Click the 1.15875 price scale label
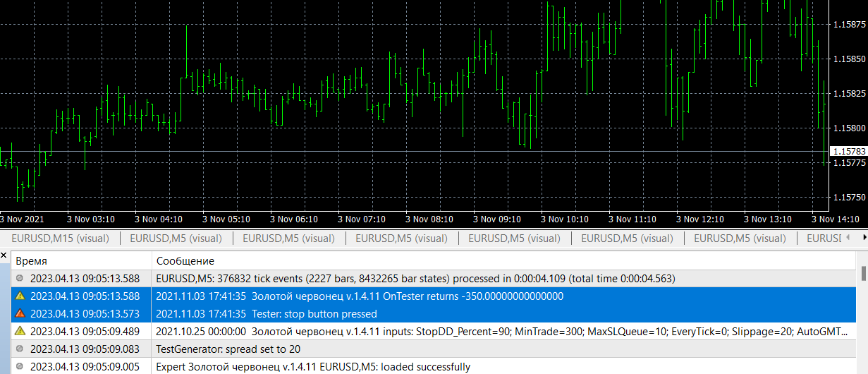 [x=849, y=25]
